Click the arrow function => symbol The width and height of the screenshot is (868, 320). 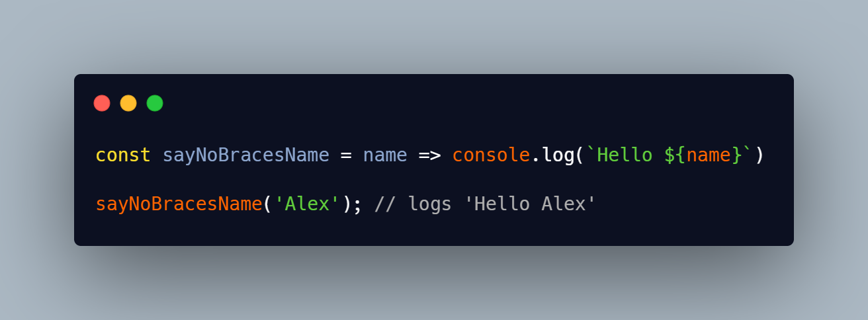coord(429,156)
